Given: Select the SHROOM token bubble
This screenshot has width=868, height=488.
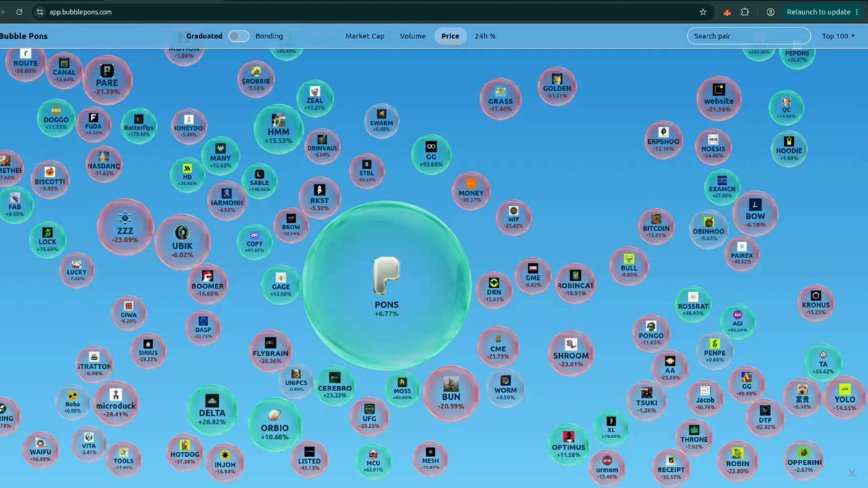Looking at the screenshot, I should click(x=571, y=354).
